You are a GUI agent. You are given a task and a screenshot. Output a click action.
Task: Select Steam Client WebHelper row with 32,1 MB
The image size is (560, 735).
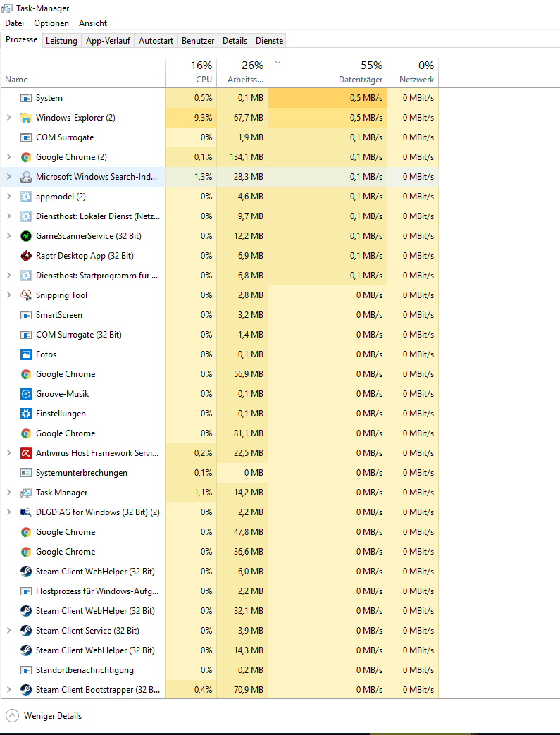click(x=219, y=611)
